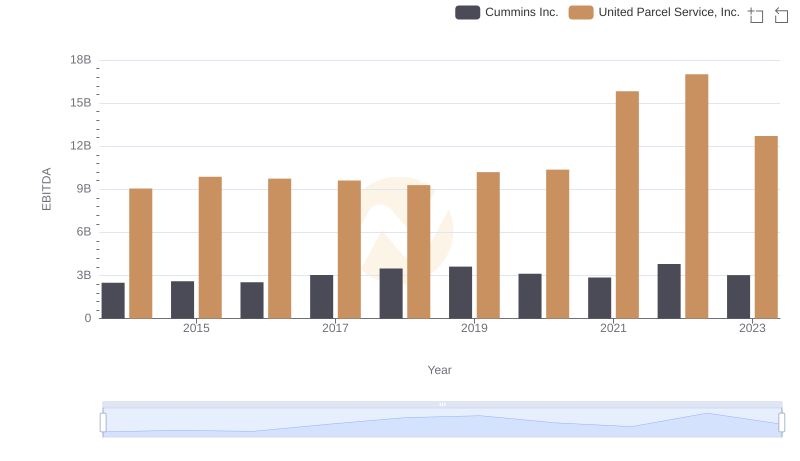Image resolution: width=800 pixels, height=461 pixels.
Task: Click the 2023 x-axis label
Action: (752, 328)
